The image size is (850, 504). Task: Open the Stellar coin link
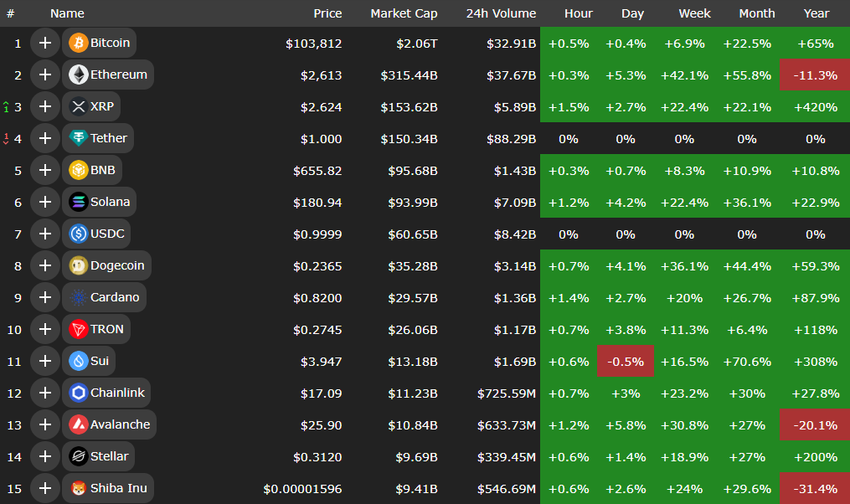98,456
